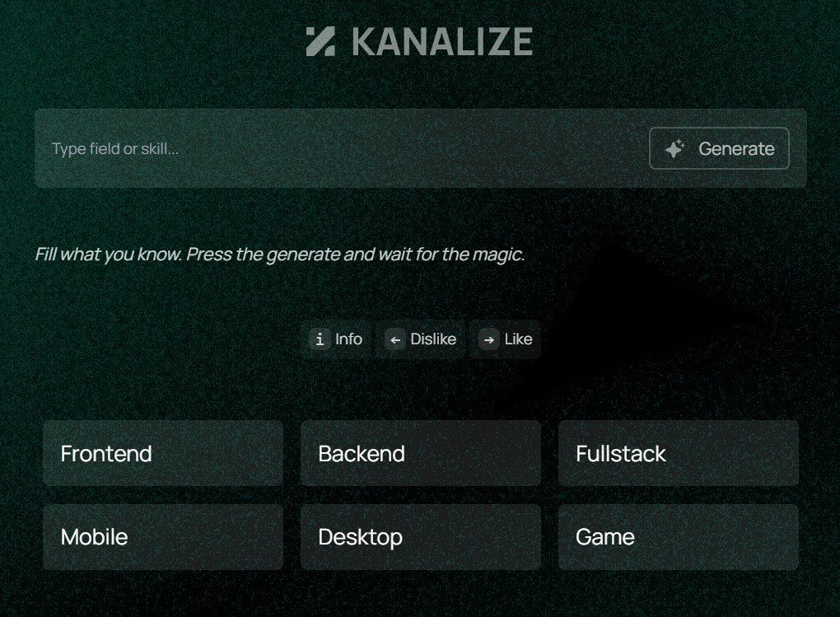840x617 pixels.
Task: Click the KANALIZE title text
Action: pyautogui.click(x=442, y=41)
